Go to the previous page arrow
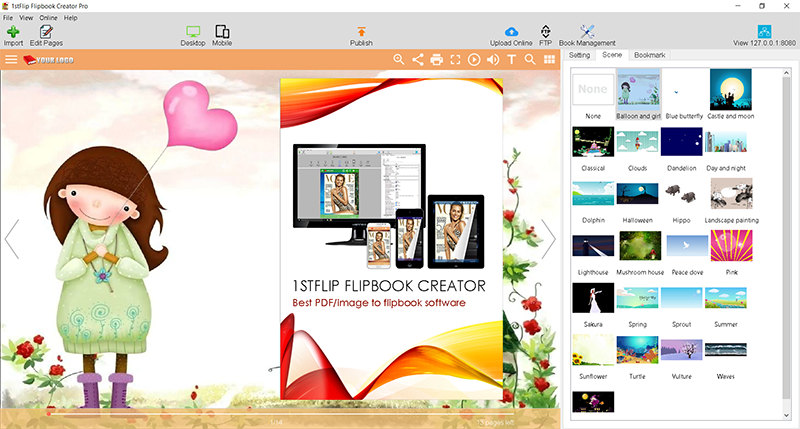800x429 pixels. click(x=12, y=239)
